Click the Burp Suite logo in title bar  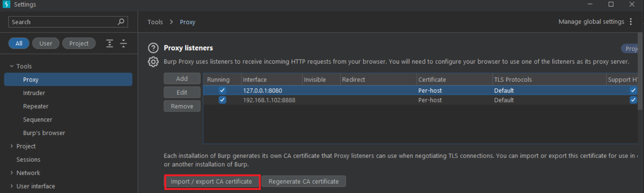pos(6,4)
